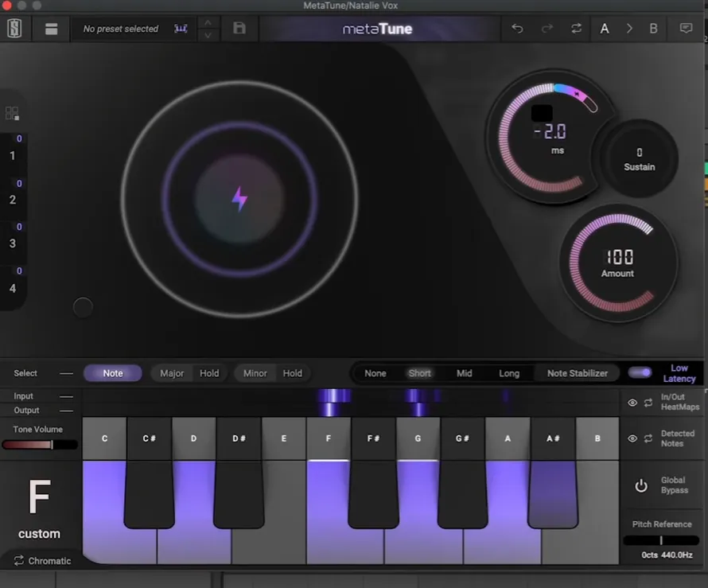Click the G# note label key
Viewport: 708px width, 588px height.
click(462, 438)
